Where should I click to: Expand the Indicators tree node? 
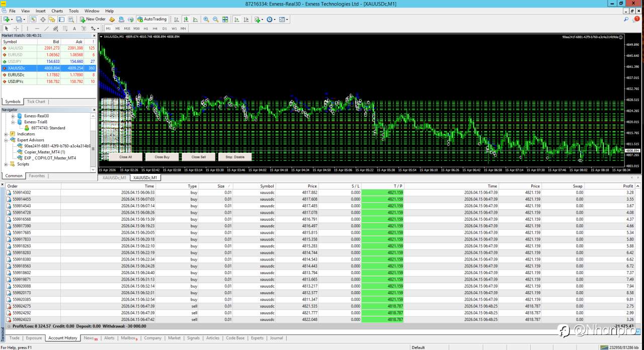(x=6, y=134)
